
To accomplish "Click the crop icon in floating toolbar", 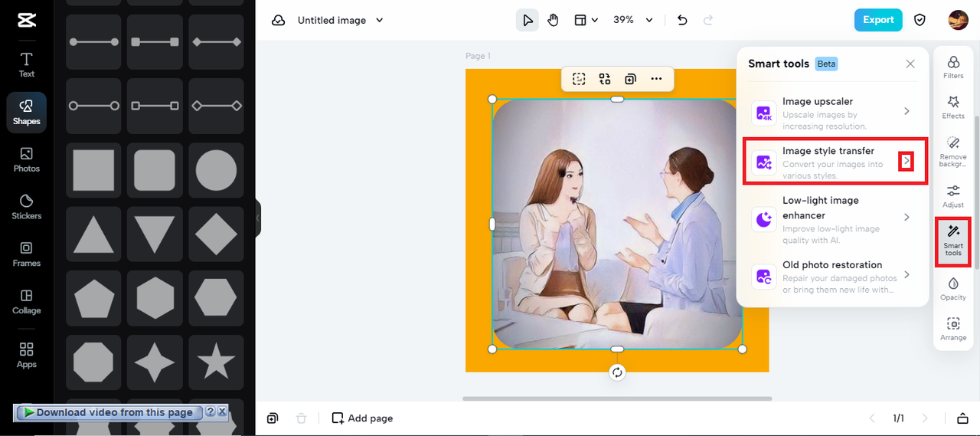I will (x=579, y=78).
